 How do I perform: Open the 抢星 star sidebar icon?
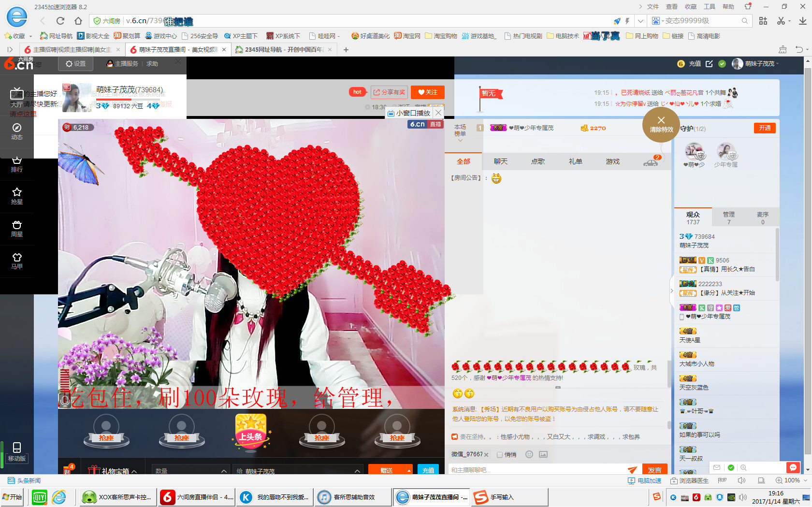point(17,196)
